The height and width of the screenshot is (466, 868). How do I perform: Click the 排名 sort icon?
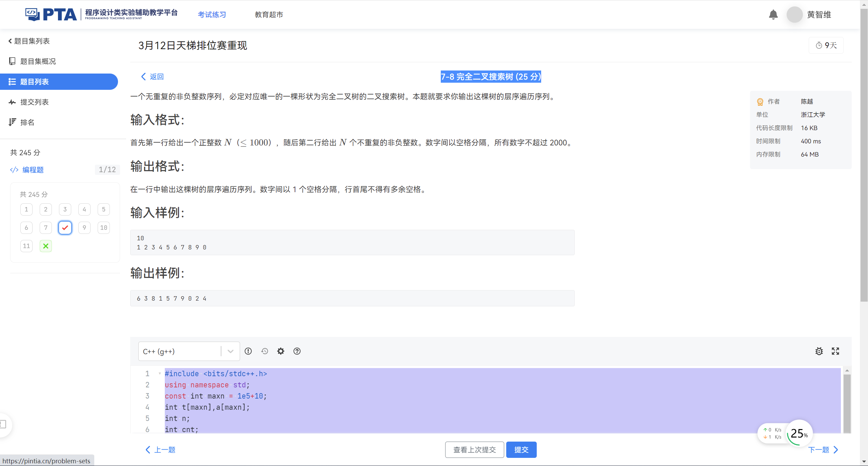point(12,122)
